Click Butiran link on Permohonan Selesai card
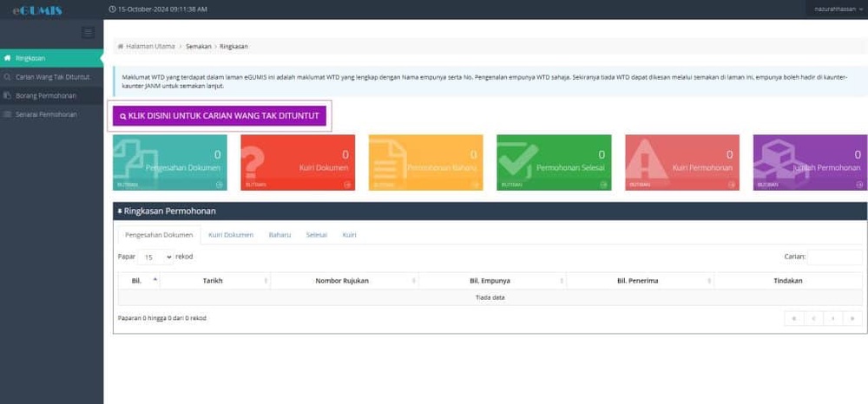 (511, 185)
